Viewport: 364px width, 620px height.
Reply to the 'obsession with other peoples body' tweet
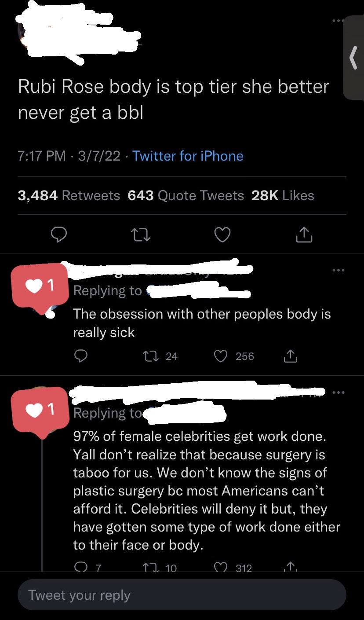coord(80,356)
